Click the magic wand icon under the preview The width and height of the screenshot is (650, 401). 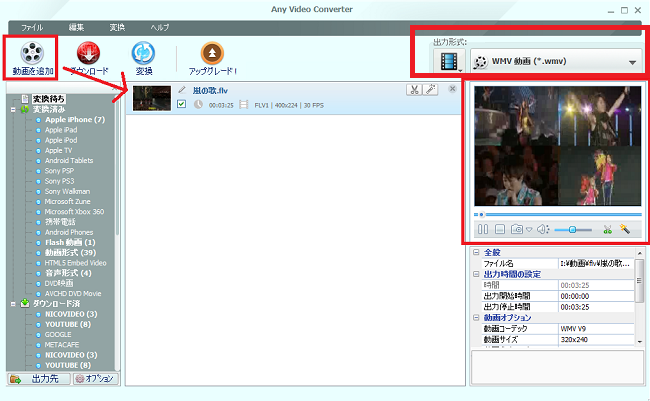click(625, 229)
